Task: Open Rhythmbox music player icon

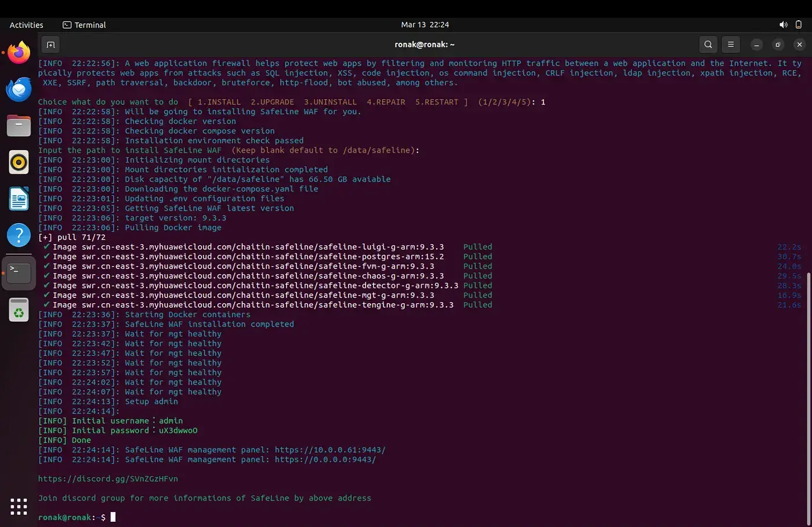Action: [x=19, y=162]
